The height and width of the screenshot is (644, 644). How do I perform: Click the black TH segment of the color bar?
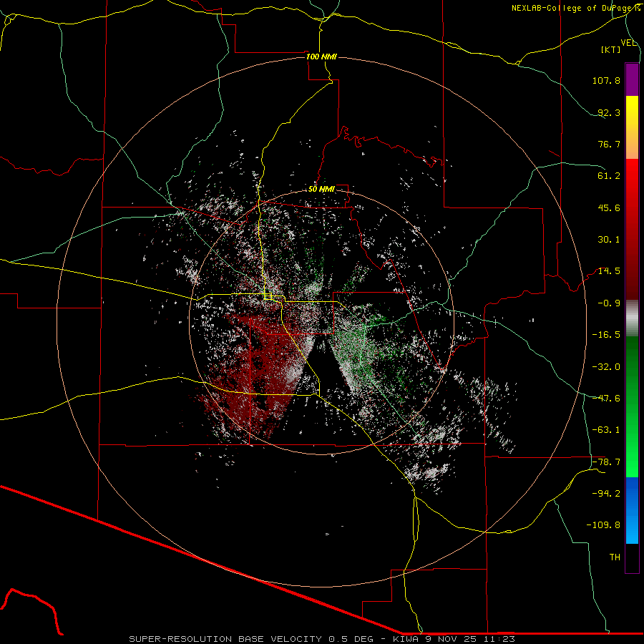[632, 558]
